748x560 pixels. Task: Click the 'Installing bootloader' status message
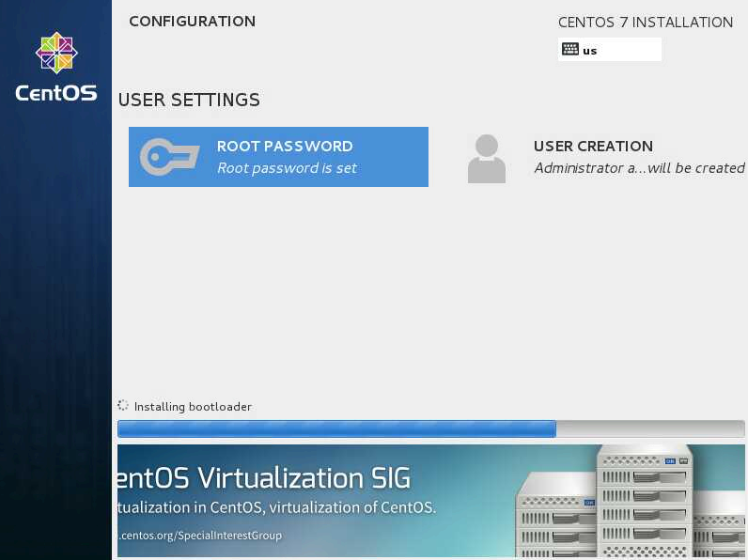193,407
